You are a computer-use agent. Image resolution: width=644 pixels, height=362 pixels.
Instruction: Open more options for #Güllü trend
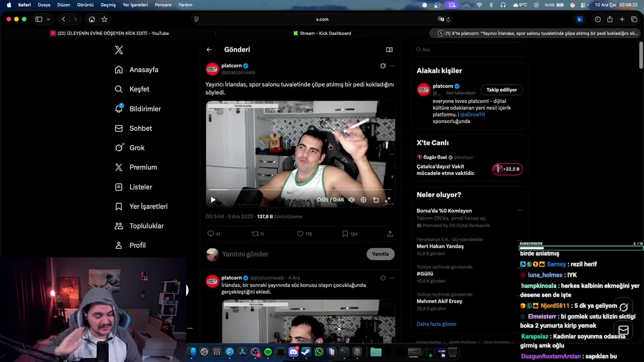point(519,267)
